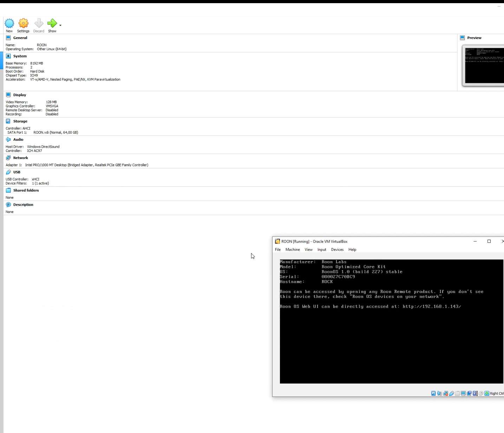Click inside the ROON VM console screen

(x=392, y=321)
